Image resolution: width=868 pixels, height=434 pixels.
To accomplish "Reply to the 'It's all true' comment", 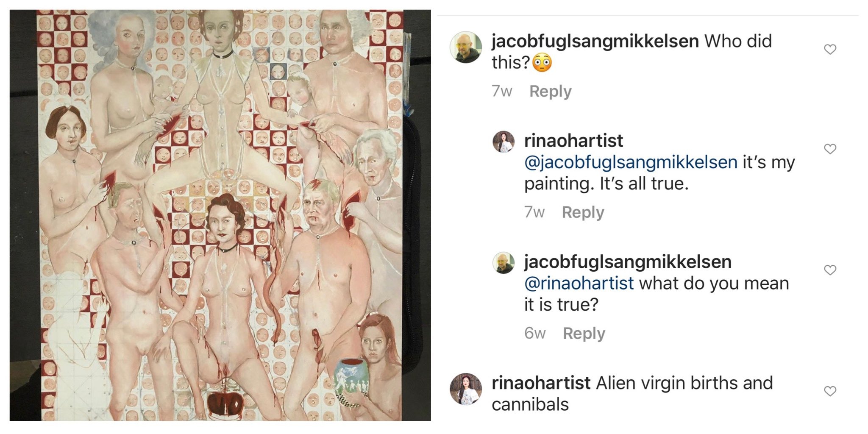I will (583, 212).
